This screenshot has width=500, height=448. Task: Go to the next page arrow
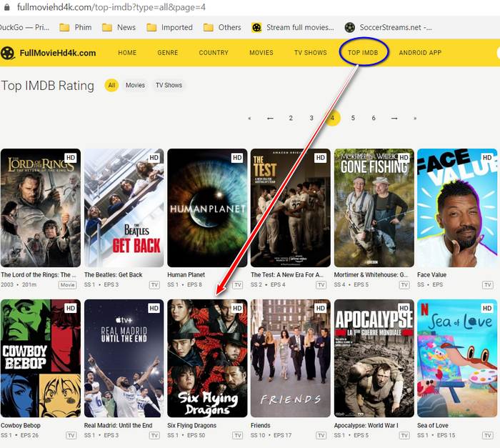click(x=394, y=119)
